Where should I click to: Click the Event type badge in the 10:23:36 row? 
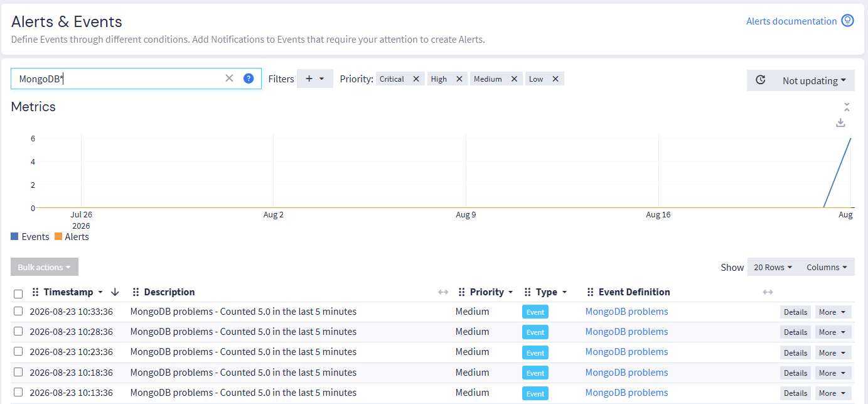tap(535, 352)
